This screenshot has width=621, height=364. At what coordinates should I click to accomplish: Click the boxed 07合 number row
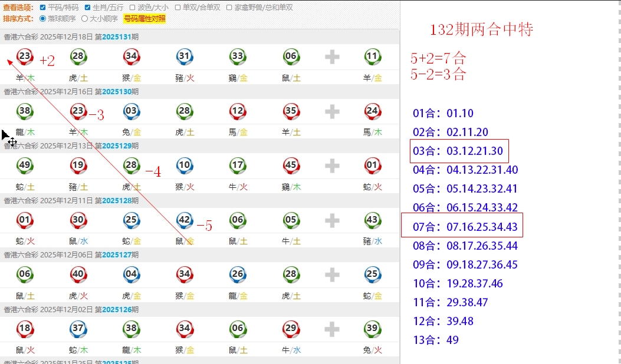click(461, 227)
